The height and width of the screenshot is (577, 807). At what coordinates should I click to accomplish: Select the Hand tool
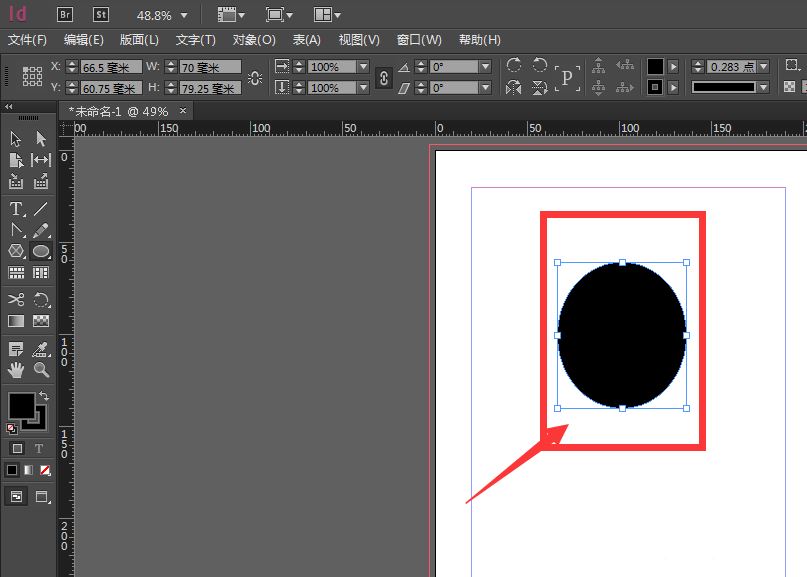pos(16,370)
